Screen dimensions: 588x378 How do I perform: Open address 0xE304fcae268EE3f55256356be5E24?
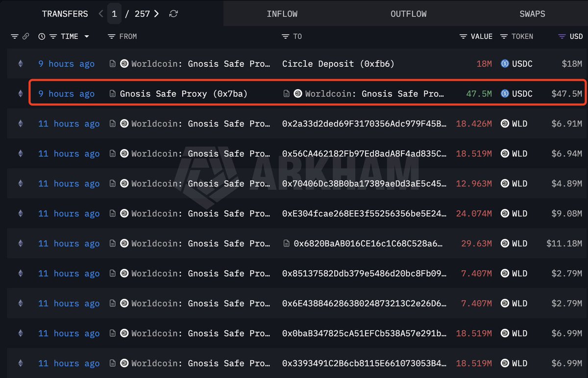click(364, 213)
